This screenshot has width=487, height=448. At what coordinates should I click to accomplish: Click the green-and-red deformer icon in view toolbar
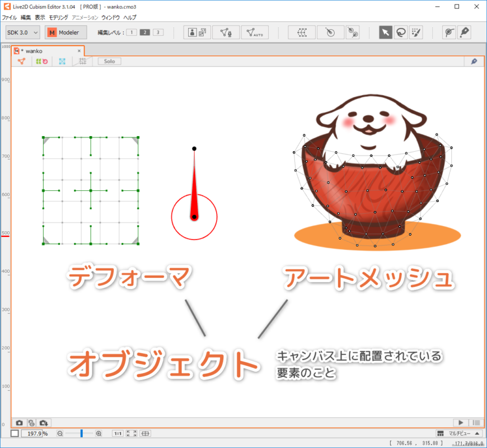[41, 61]
